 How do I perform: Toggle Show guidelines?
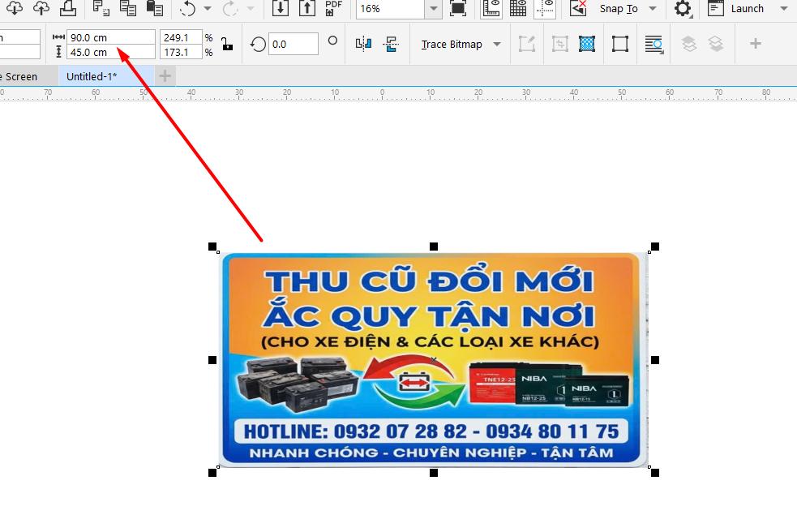545,9
